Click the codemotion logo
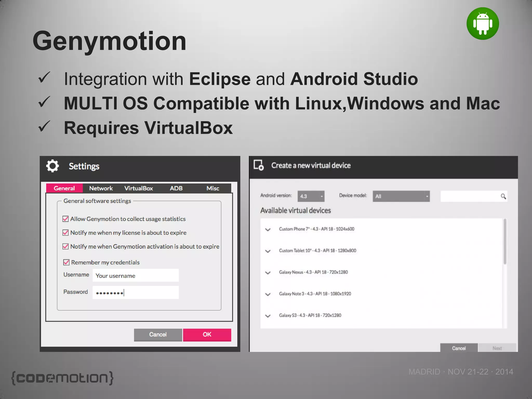Viewport: 532px width, 399px height. point(62,378)
